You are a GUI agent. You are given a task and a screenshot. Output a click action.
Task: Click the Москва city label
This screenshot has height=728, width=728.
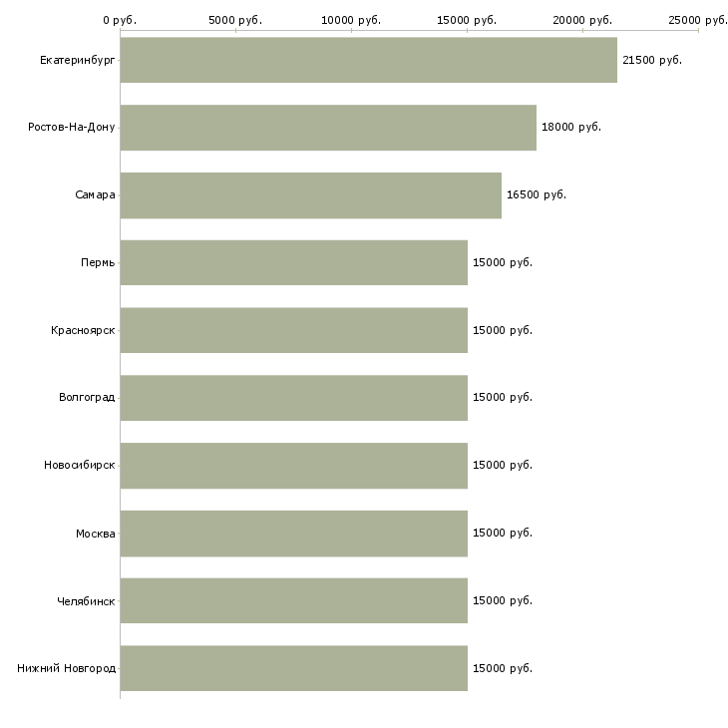click(x=96, y=534)
